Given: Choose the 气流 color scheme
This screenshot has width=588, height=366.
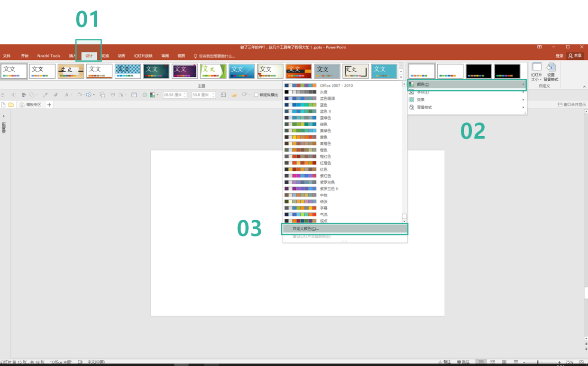Looking at the screenshot, I should [x=342, y=215].
